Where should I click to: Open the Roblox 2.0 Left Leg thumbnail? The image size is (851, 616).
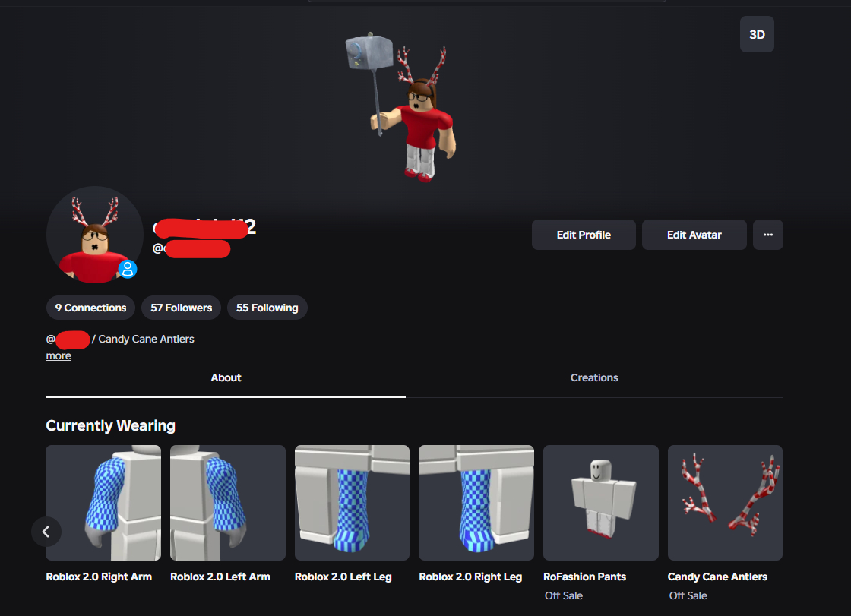[353, 503]
